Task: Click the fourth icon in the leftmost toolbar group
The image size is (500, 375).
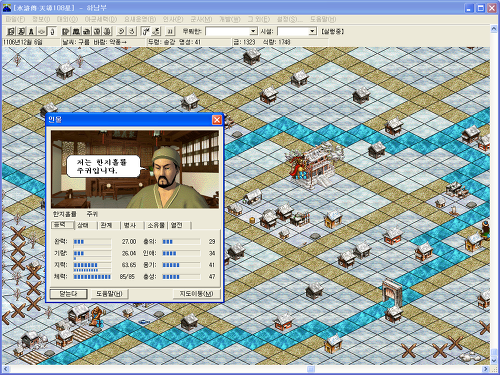Action: (x=41, y=31)
